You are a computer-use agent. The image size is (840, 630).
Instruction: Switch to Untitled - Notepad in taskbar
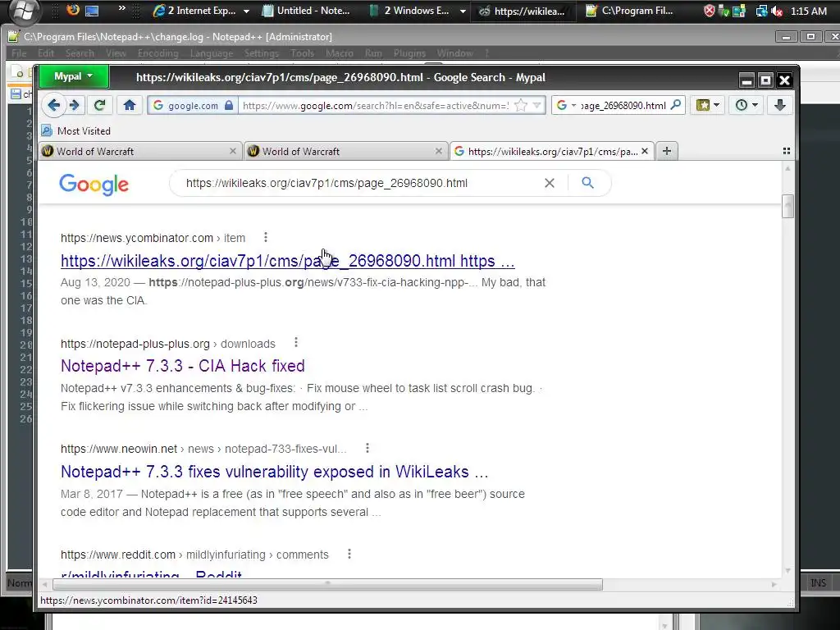click(x=307, y=10)
